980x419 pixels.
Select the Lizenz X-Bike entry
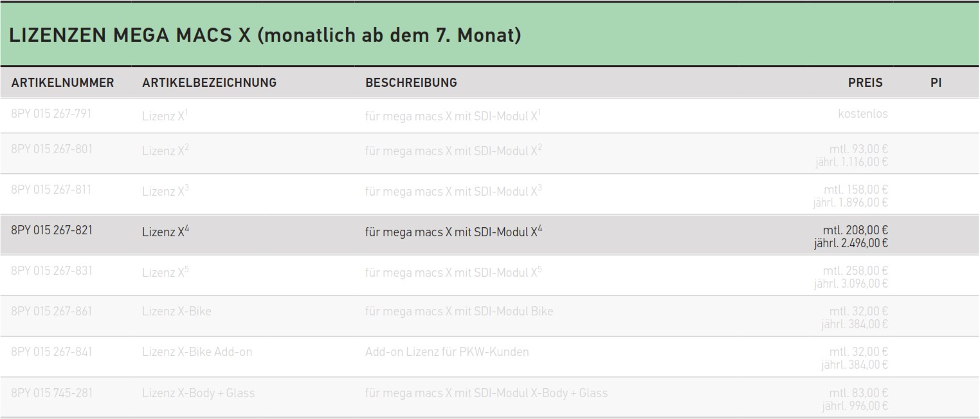(177, 312)
